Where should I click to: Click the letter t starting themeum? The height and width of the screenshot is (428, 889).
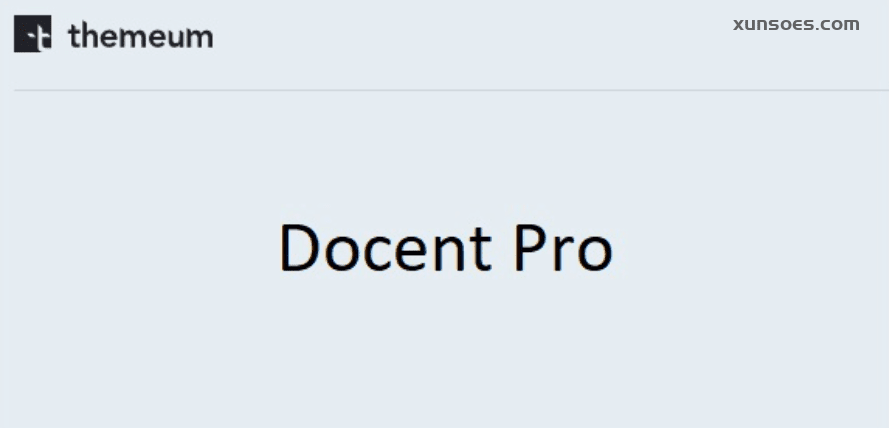74,36
